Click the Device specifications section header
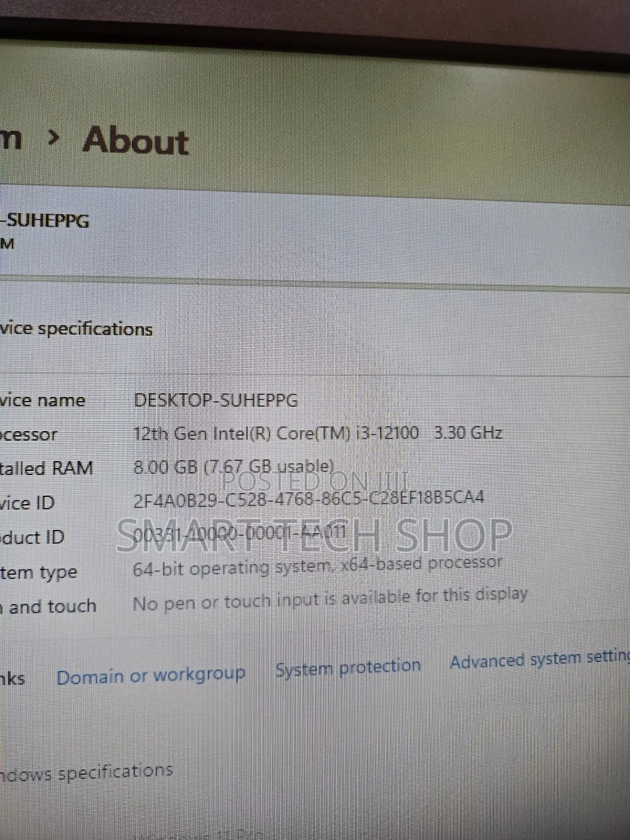Image resolution: width=630 pixels, height=840 pixels. coord(76,329)
